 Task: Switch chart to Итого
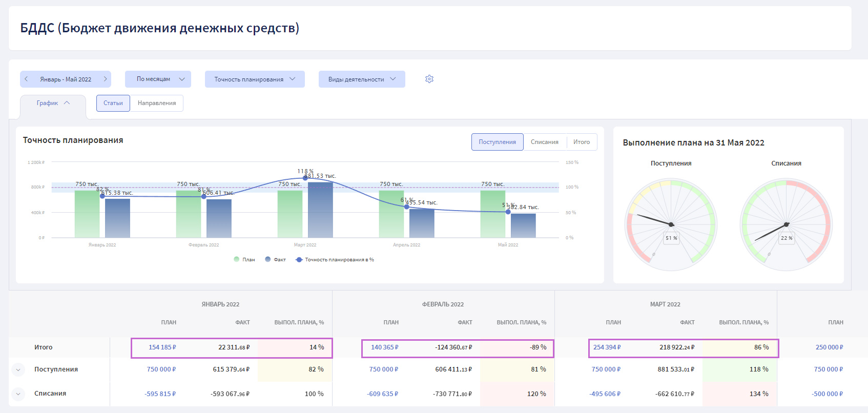(x=582, y=142)
